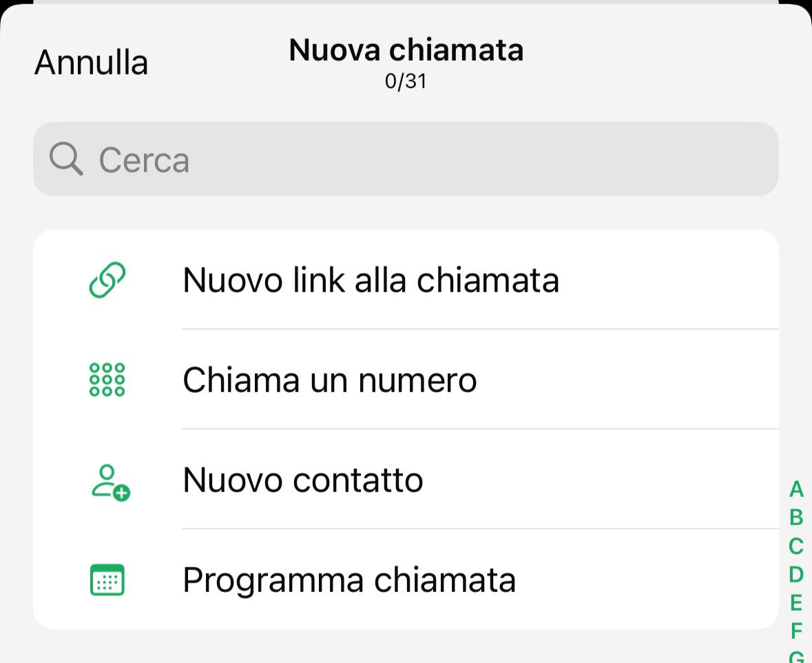Select 'Nuovo link alla chiamata' option
Image resolution: width=812 pixels, height=663 pixels.
pos(371,280)
